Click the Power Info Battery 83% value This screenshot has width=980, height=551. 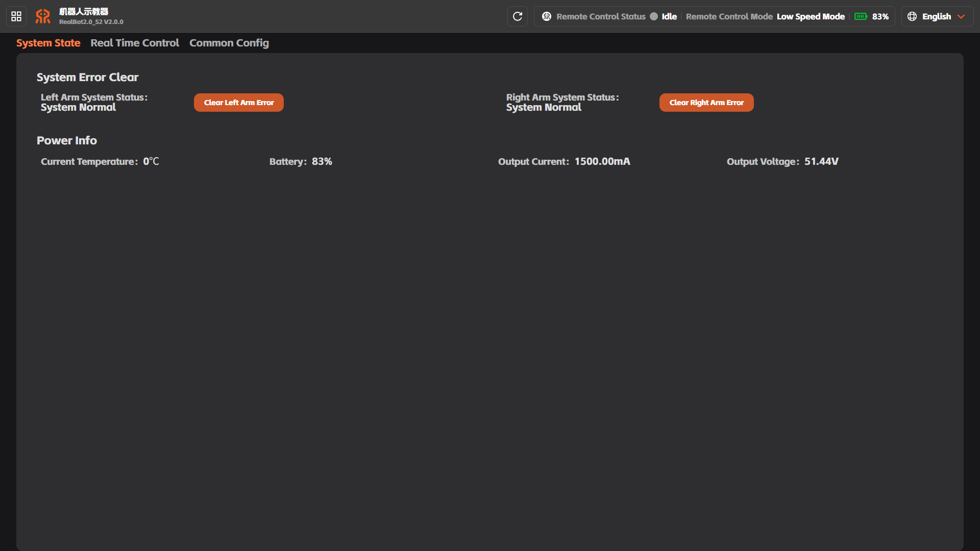(x=322, y=161)
